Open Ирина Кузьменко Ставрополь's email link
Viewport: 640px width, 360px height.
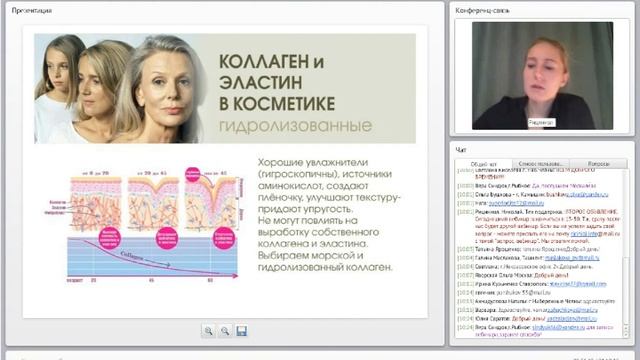tap(578, 284)
